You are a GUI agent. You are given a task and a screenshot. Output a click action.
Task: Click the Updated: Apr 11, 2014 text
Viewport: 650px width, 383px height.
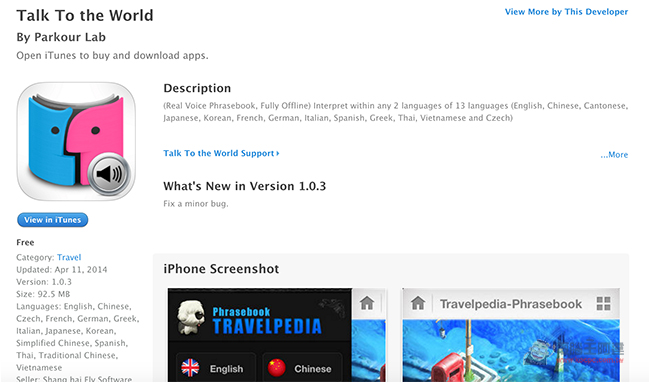(x=62, y=270)
